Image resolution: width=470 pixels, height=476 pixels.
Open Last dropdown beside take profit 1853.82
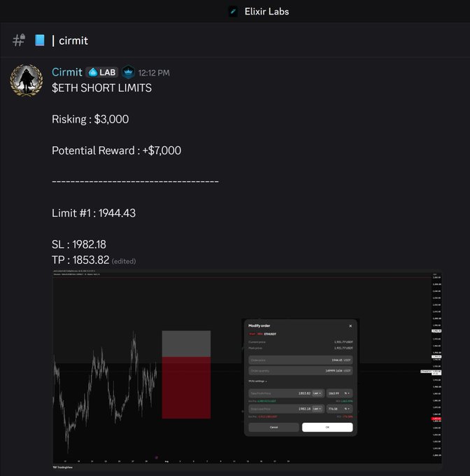click(317, 393)
